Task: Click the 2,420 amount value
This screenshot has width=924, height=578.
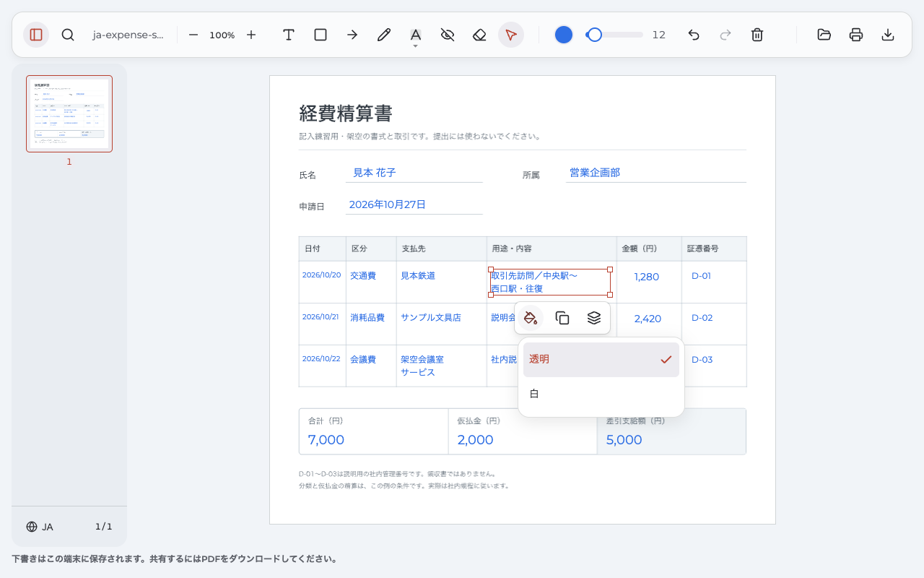Action: 648,319
